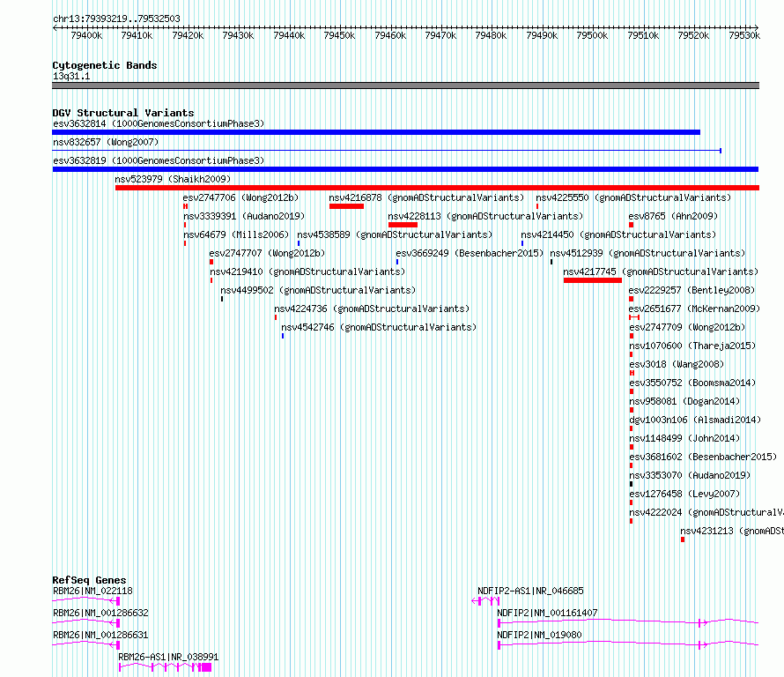Click the nsv4228113 red variant bar
Image resolution: width=784 pixels, height=677 pixels.
tap(403, 225)
